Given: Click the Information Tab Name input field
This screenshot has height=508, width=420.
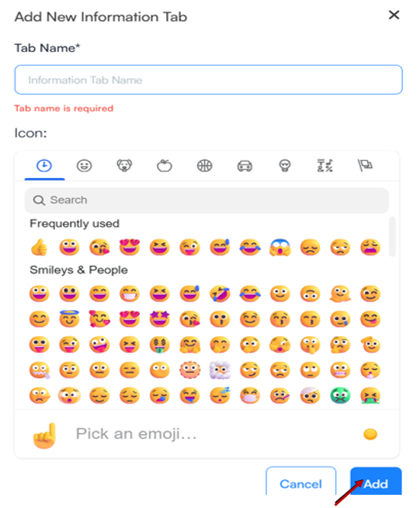Looking at the screenshot, I should pos(209,80).
